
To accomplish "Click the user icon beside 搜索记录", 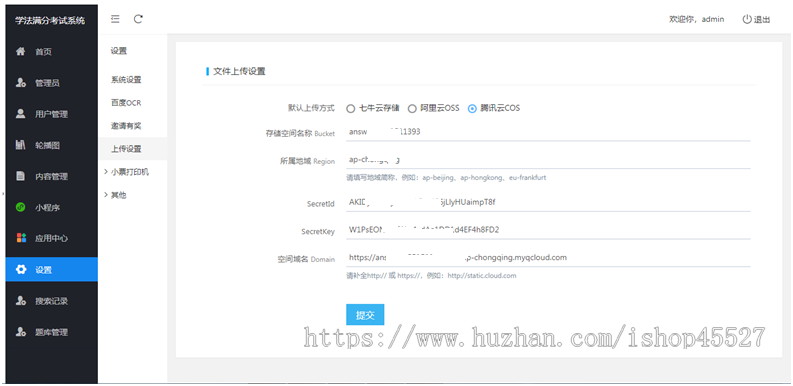I will pos(20,301).
